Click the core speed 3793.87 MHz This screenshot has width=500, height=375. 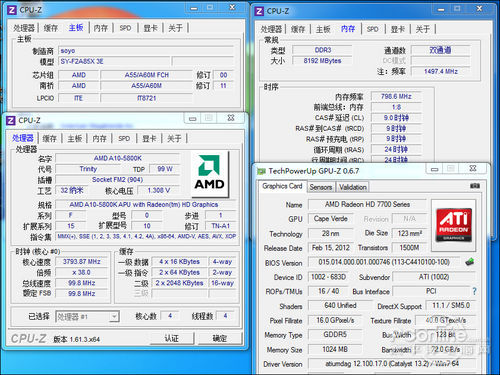82,262
